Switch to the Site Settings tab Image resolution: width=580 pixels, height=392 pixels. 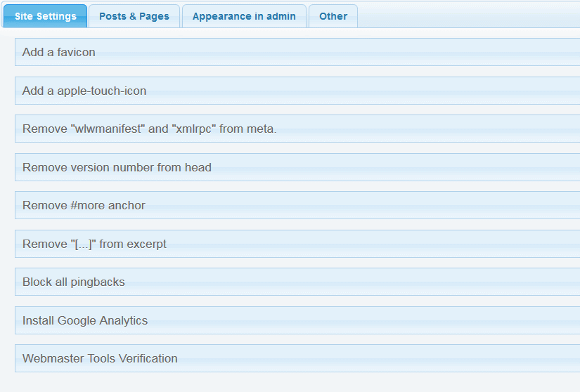coord(46,16)
